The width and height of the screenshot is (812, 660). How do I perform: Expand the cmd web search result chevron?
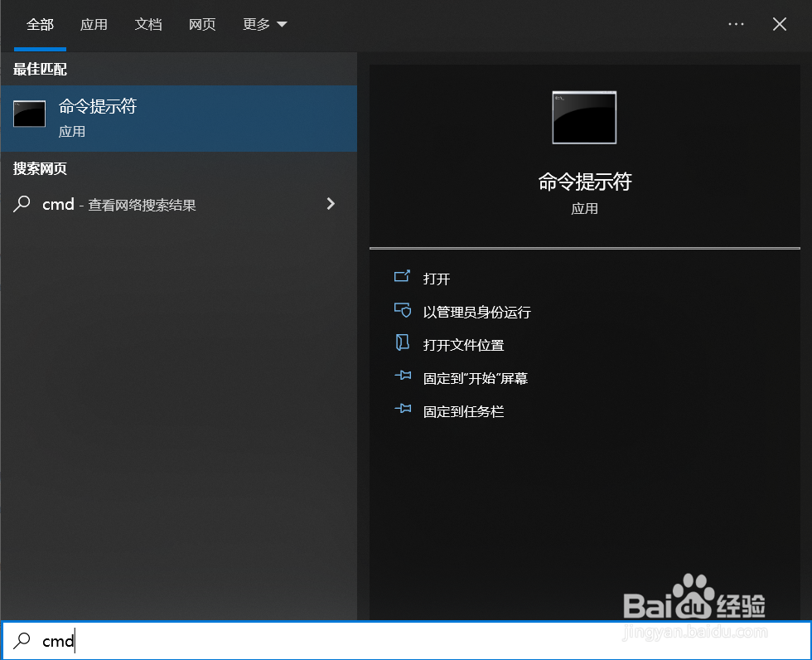(x=331, y=203)
